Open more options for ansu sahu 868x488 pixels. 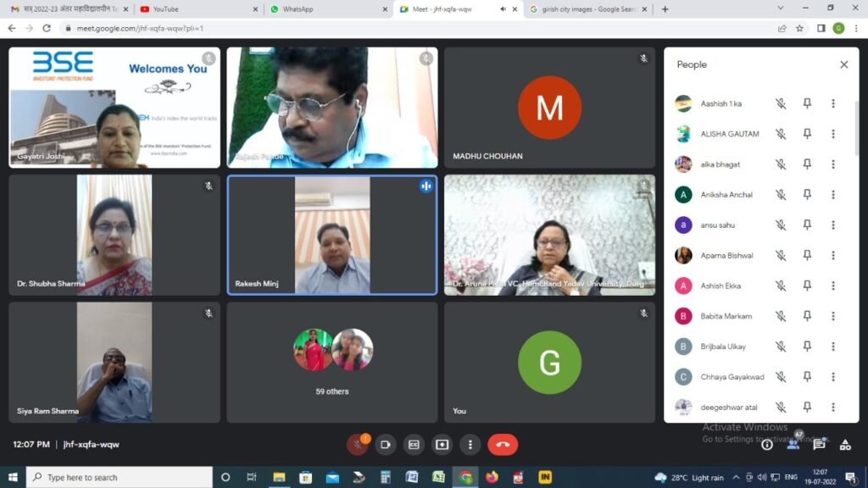[x=833, y=225]
